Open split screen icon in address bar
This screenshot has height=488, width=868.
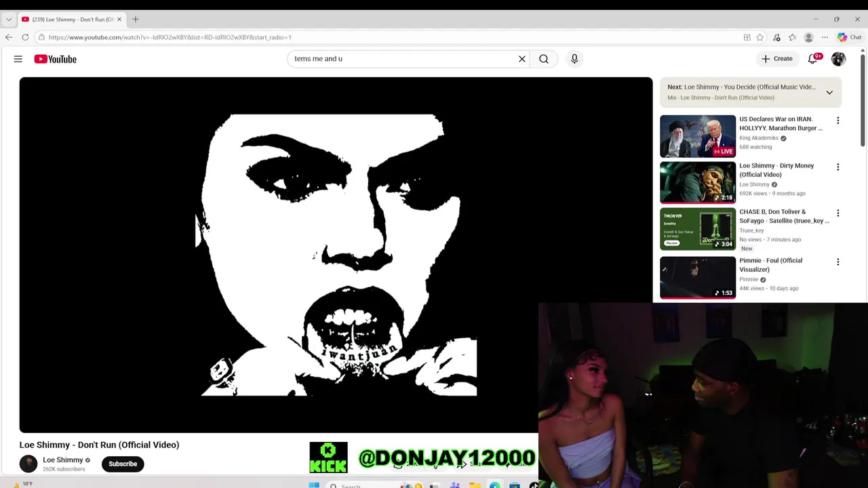point(747,37)
